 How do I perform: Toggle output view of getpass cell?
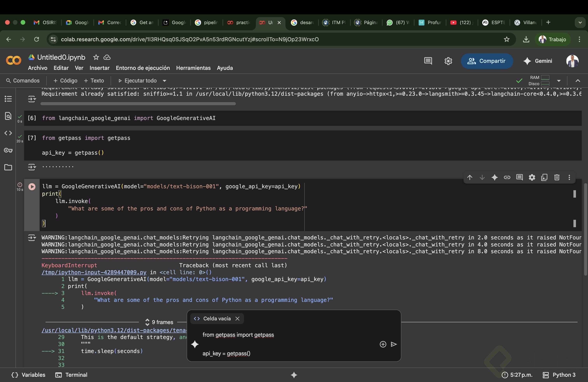point(32,167)
